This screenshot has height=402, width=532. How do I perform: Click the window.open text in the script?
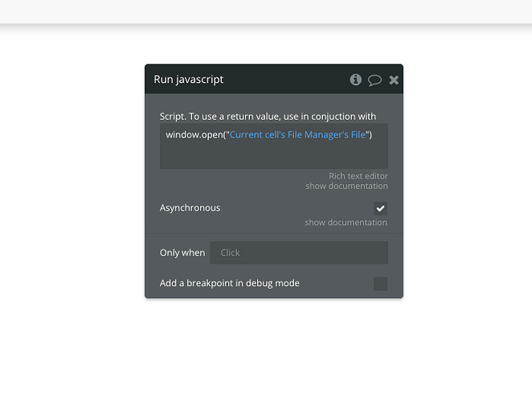click(x=193, y=134)
